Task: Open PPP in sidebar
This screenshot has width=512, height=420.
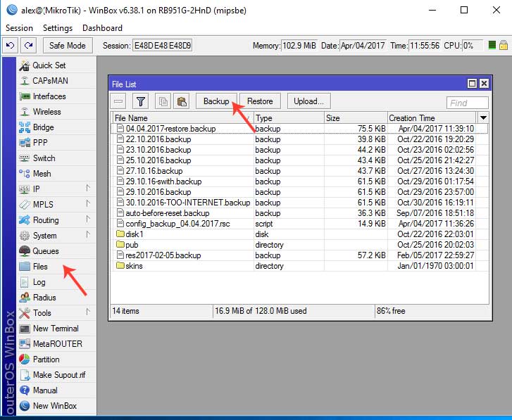Action: click(x=56, y=143)
